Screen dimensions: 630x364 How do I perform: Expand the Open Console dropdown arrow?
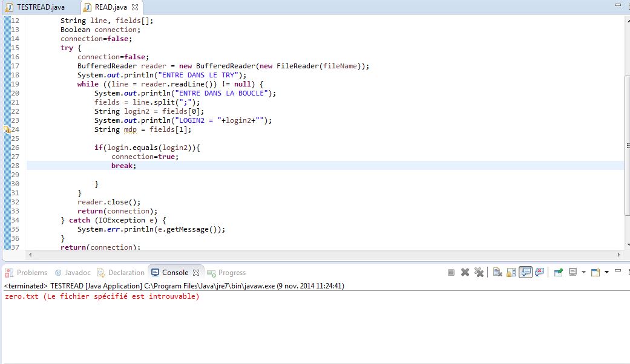point(606,273)
